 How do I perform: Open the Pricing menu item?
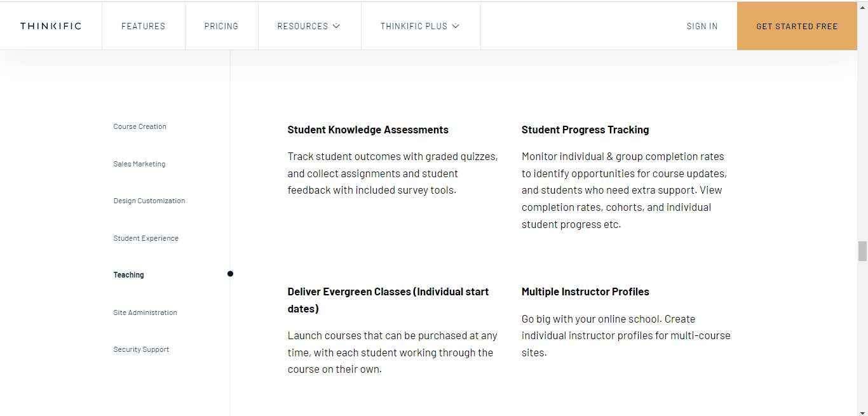pos(221,26)
